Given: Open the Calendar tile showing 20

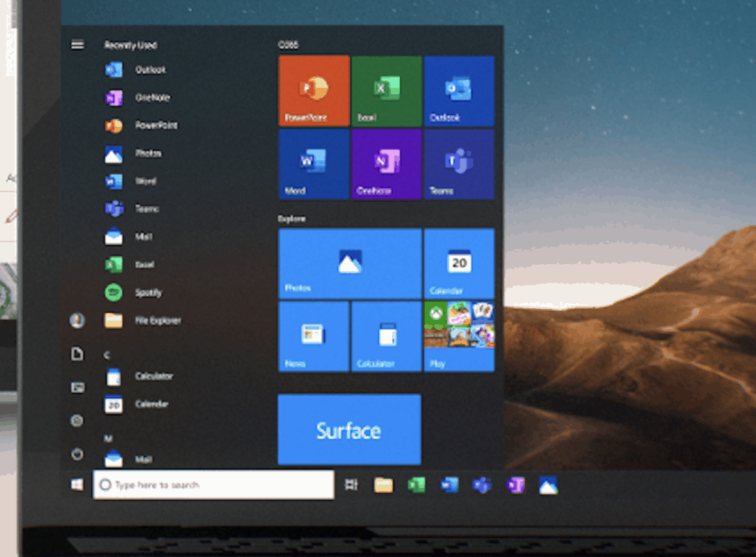Looking at the screenshot, I should tap(459, 263).
